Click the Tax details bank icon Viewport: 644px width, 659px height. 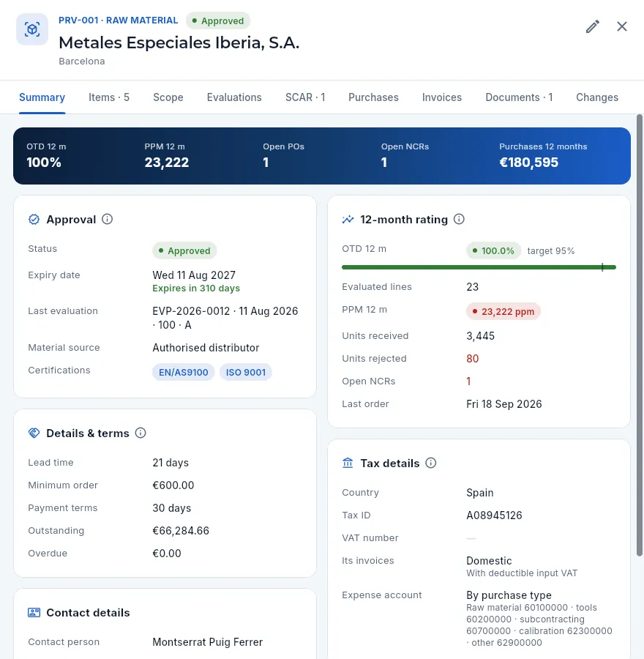pyautogui.click(x=348, y=463)
